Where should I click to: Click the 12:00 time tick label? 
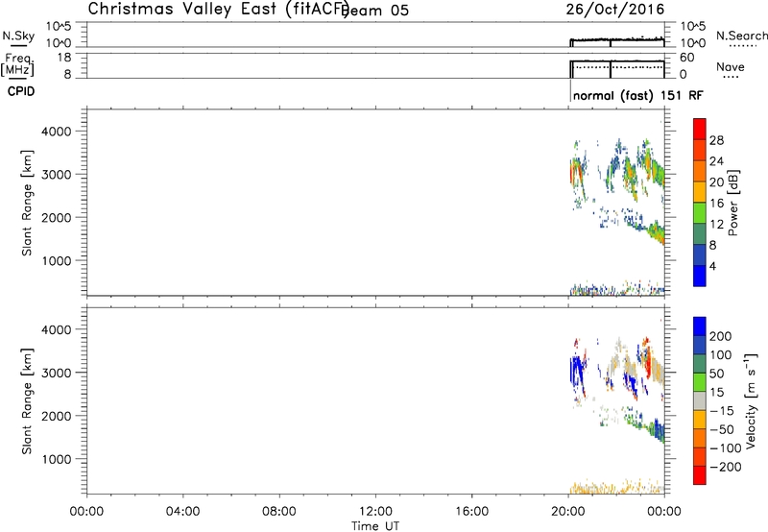click(375, 512)
